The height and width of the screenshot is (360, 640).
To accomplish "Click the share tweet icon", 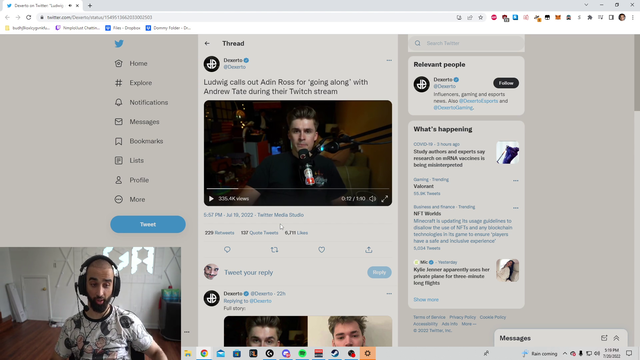I will coord(369,249).
